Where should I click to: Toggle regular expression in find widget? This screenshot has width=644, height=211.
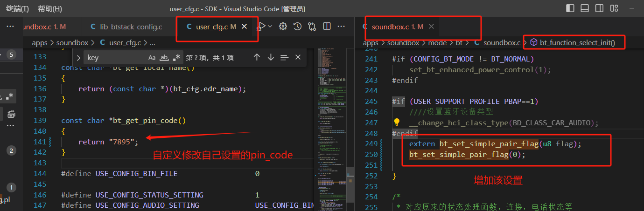coord(176,58)
